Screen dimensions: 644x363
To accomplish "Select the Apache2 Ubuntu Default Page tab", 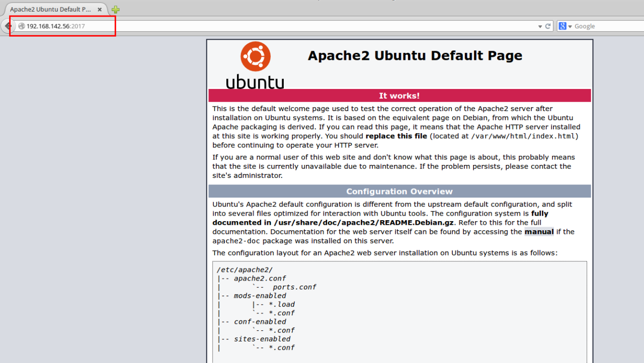I will pos(55,10).
